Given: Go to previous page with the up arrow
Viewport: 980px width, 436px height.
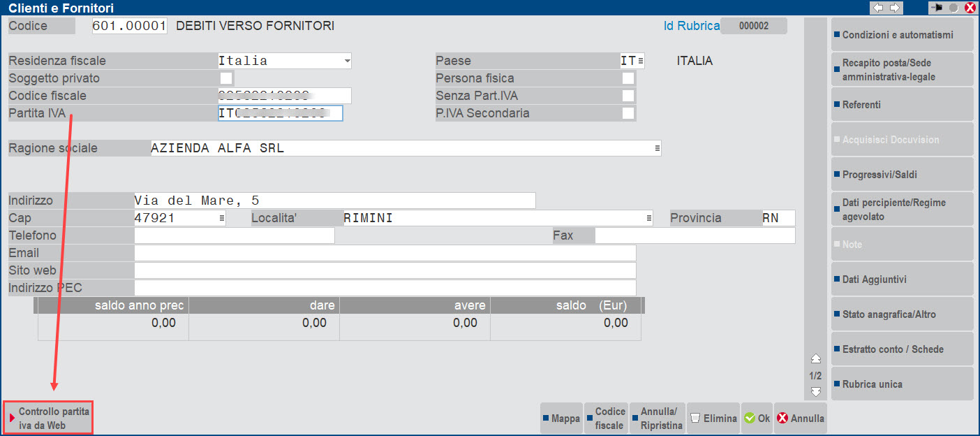Looking at the screenshot, I should [815, 359].
